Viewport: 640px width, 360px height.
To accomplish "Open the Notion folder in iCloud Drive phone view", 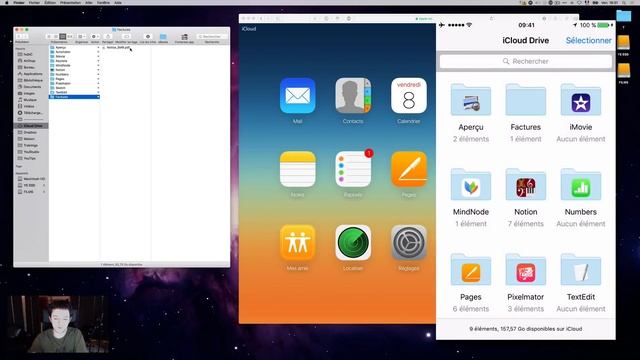I will 526,185.
